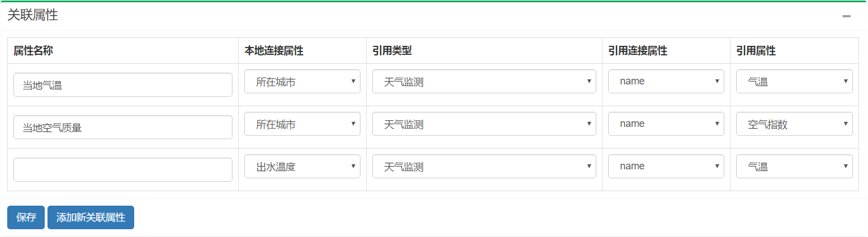Open 所在城市 dropdown in the 当地空气质量 row

(302, 124)
